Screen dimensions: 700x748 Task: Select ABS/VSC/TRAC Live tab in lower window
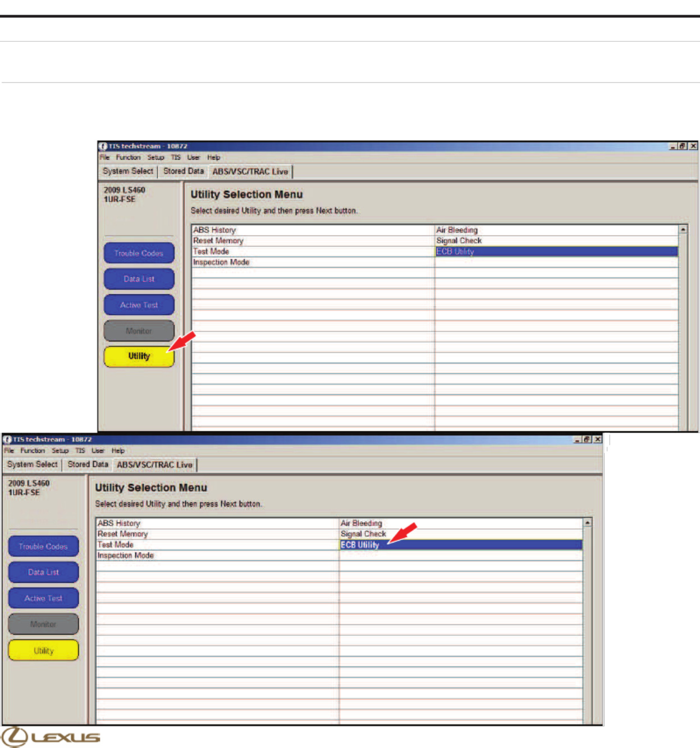(155, 465)
